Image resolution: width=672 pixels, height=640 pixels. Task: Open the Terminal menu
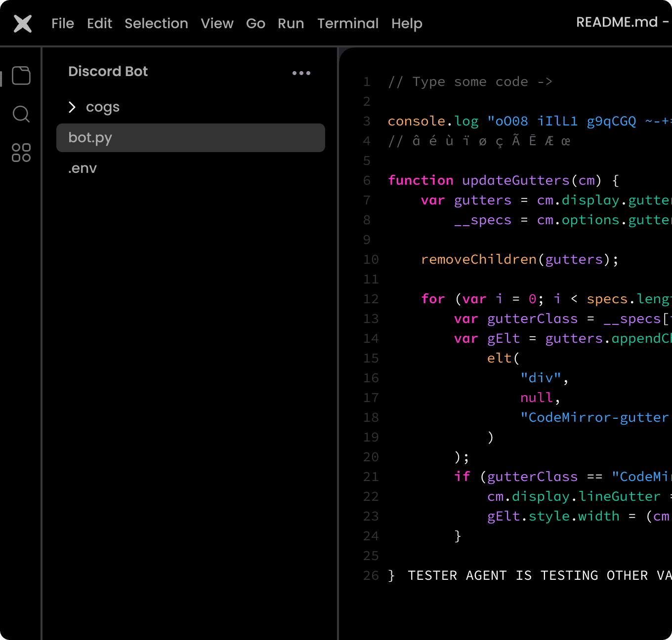[348, 23]
